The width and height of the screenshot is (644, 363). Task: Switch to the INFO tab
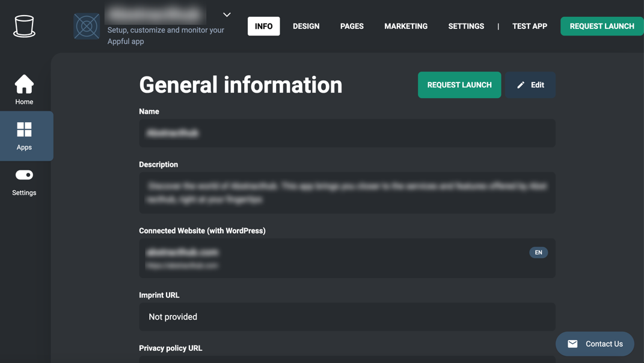coord(263,26)
